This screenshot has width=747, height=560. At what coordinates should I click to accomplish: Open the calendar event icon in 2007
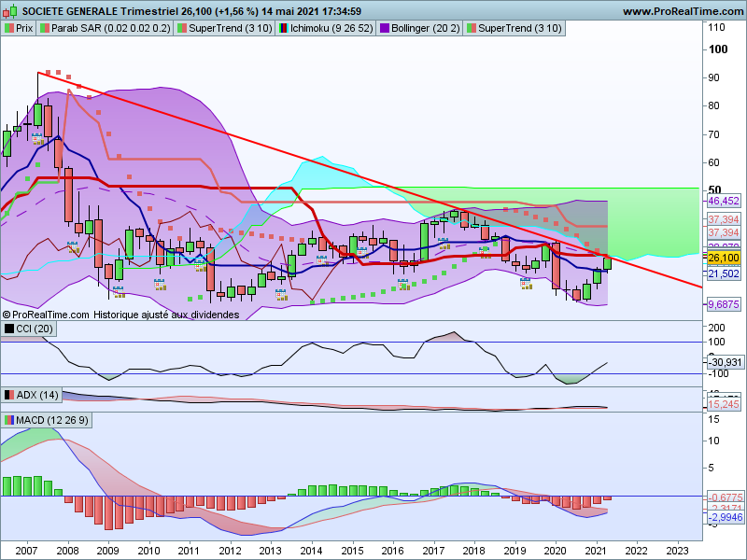tap(37, 139)
